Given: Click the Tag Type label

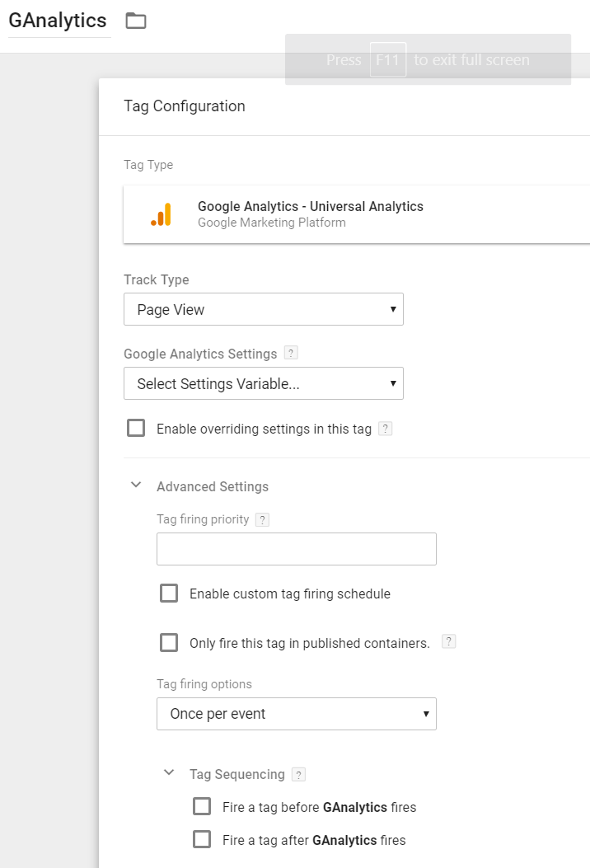Looking at the screenshot, I should click(148, 165).
